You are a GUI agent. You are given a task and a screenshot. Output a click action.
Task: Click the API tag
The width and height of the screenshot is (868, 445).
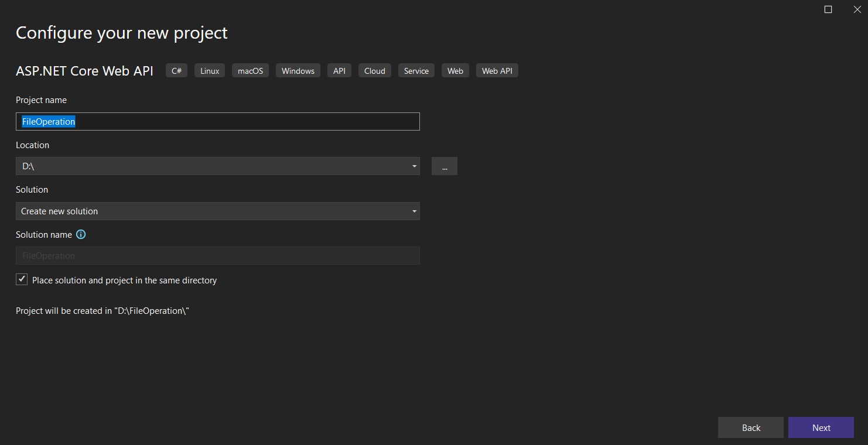[339, 70]
